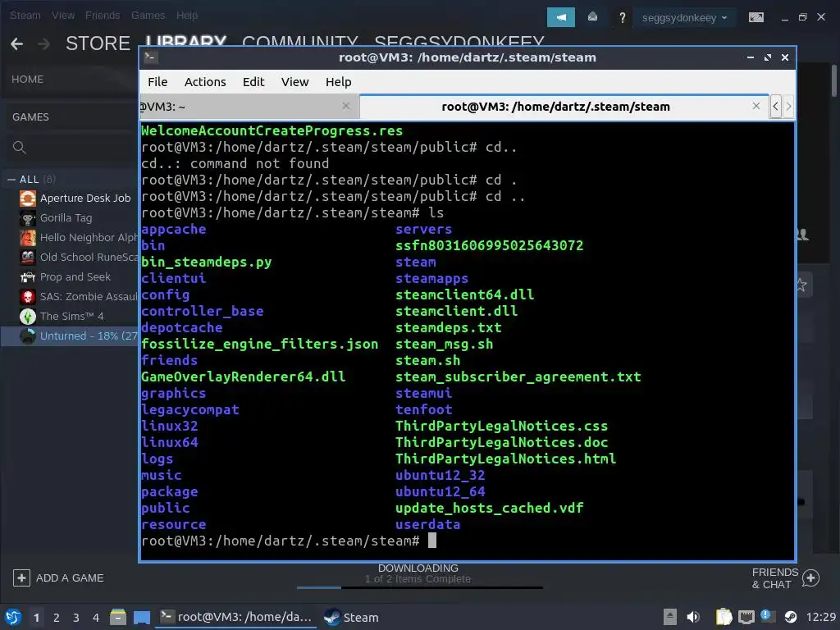Click the library search magnifier icon

[x=20, y=148]
